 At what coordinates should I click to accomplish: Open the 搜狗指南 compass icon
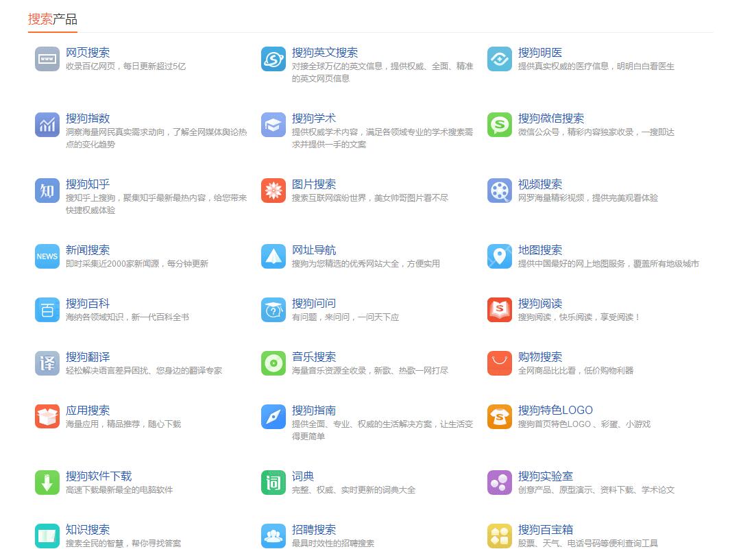(x=273, y=417)
